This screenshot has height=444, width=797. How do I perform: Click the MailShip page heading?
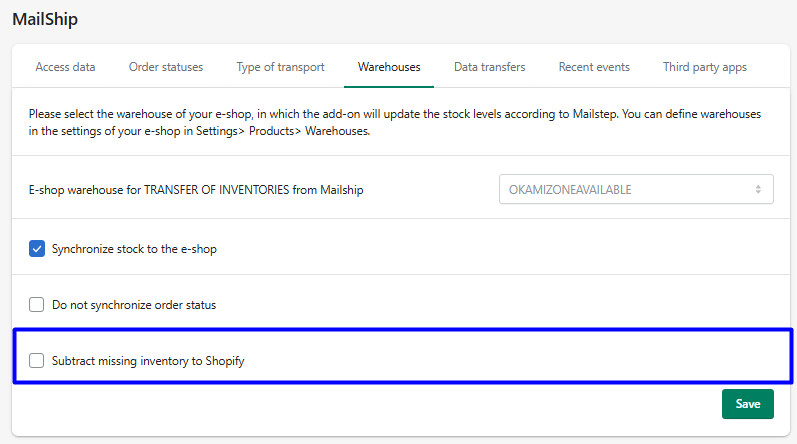tap(45, 19)
